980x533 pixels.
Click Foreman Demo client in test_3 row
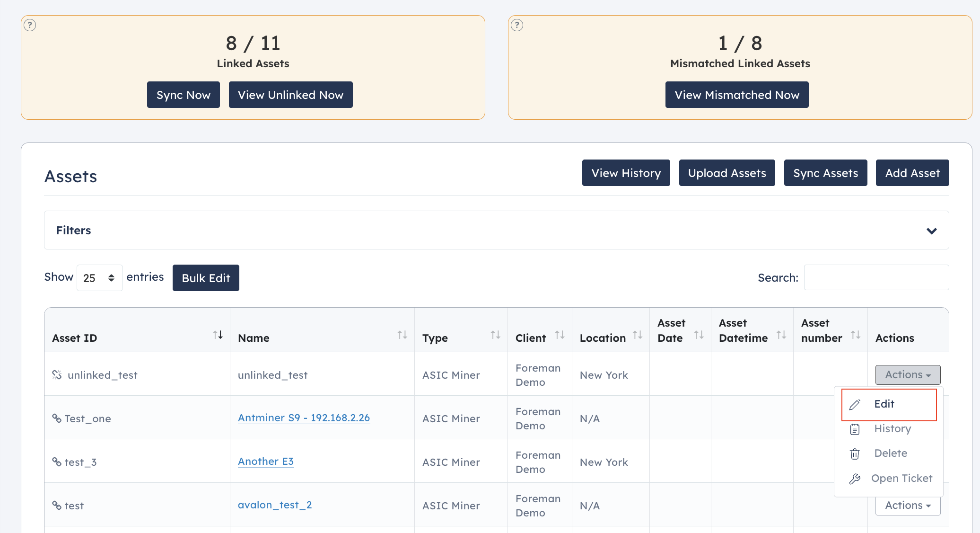tap(538, 462)
